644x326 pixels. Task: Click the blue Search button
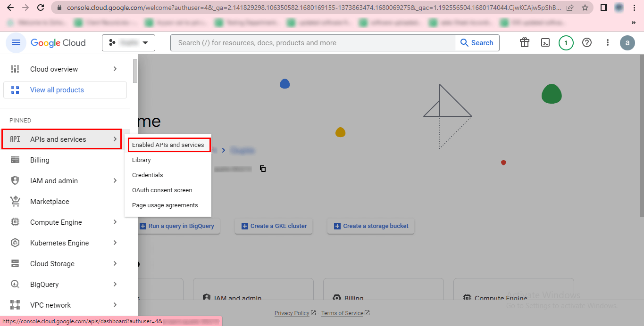[477, 43]
